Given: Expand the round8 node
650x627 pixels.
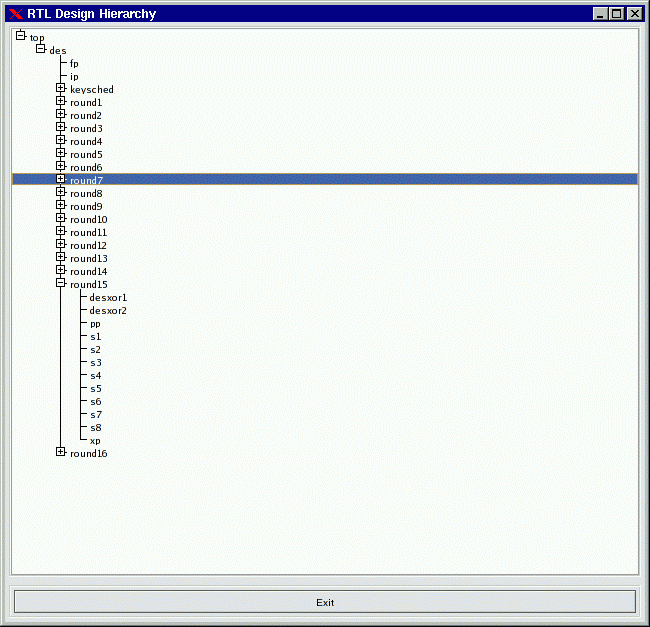Looking at the screenshot, I should pyautogui.click(x=61, y=192).
